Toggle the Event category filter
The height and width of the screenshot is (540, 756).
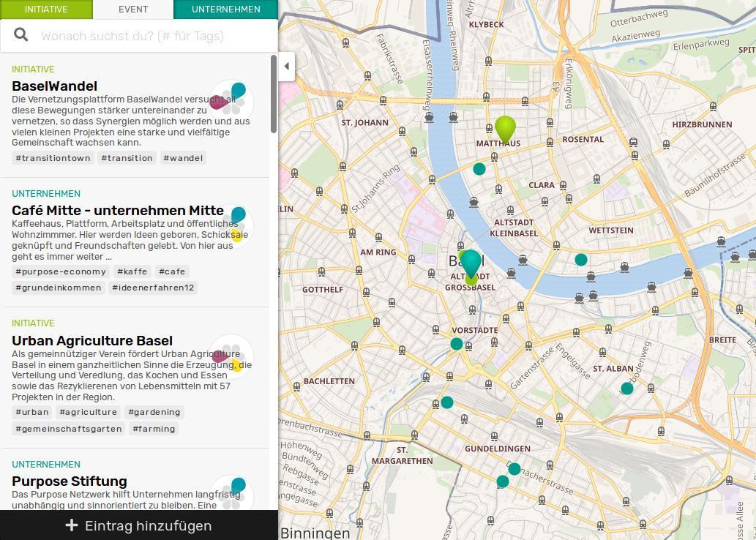[x=133, y=10]
